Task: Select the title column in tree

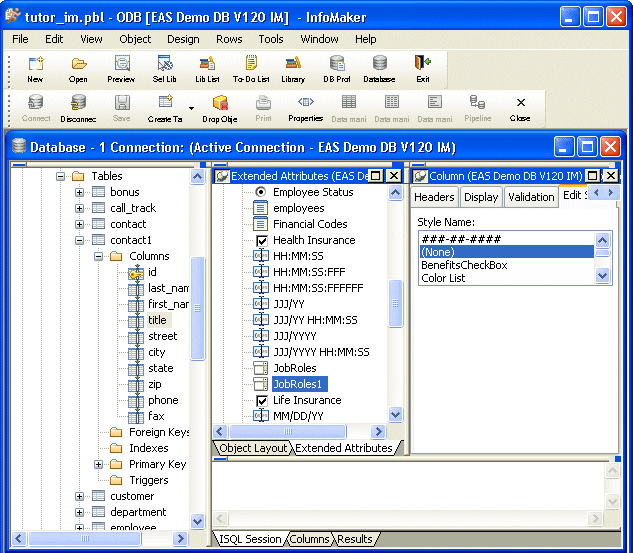Action: tap(157, 320)
